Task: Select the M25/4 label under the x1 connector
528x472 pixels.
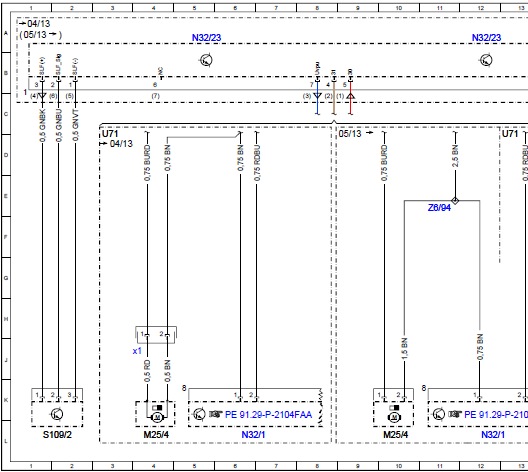Action: 156,435
